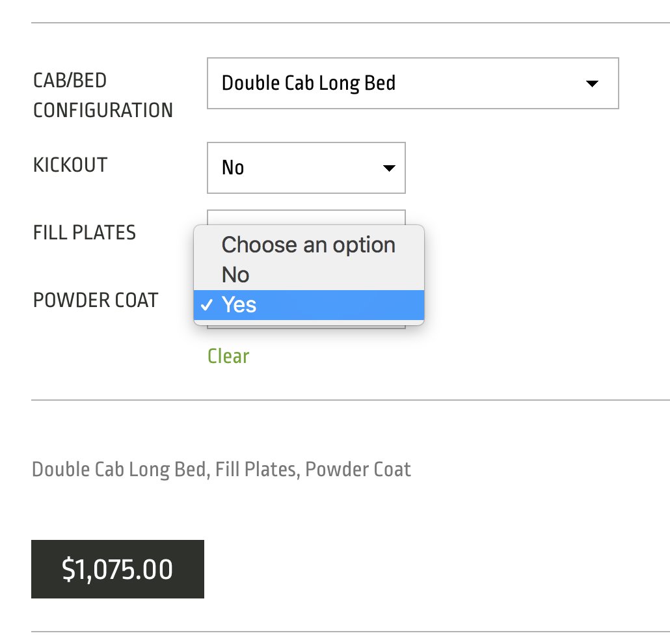The width and height of the screenshot is (670, 644).
Task: Pick the checked 'Yes' option
Action: pyautogui.click(x=308, y=304)
